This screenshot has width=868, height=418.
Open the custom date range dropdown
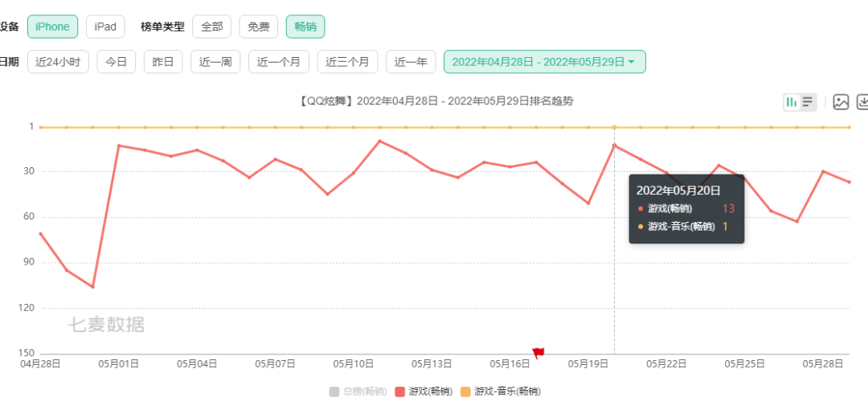click(x=545, y=61)
